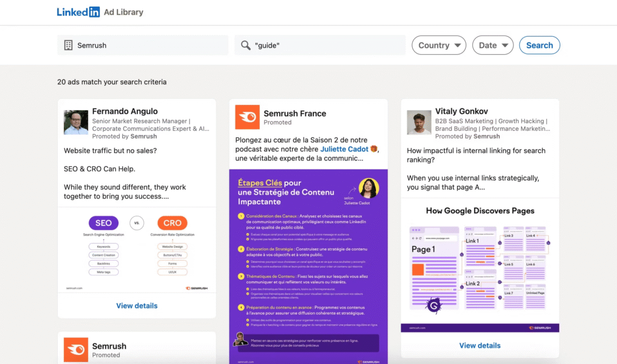
Task: Select "Promoted by Semrush" under Fernando Angulo
Action: pyautogui.click(x=124, y=136)
